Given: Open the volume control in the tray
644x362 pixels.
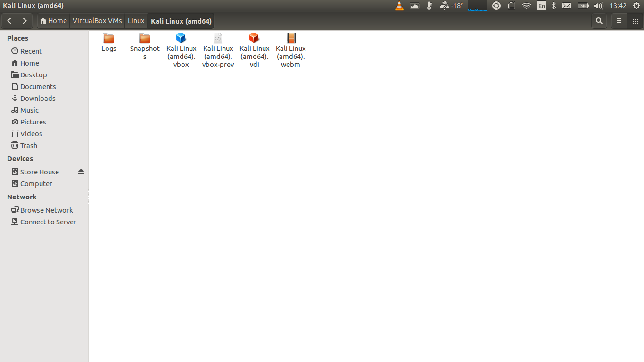Looking at the screenshot, I should tap(598, 6).
